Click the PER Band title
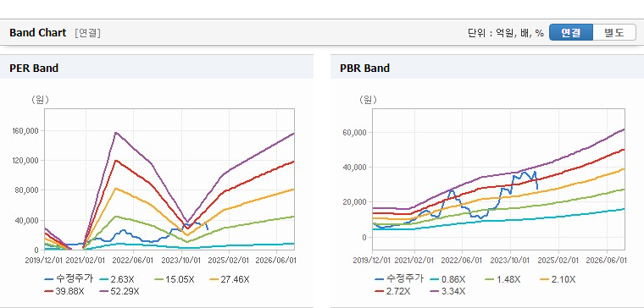Image resolution: width=644 pixels, height=308 pixels. coord(34,68)
